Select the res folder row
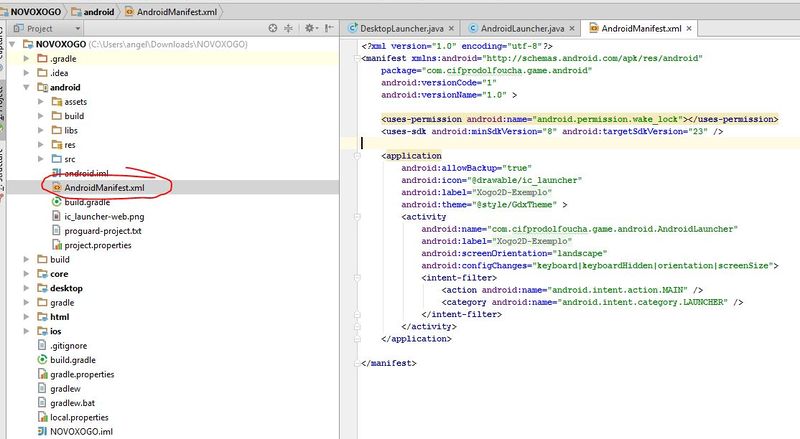This screenshot has height=439, width=800. click(x=172, y=144)
